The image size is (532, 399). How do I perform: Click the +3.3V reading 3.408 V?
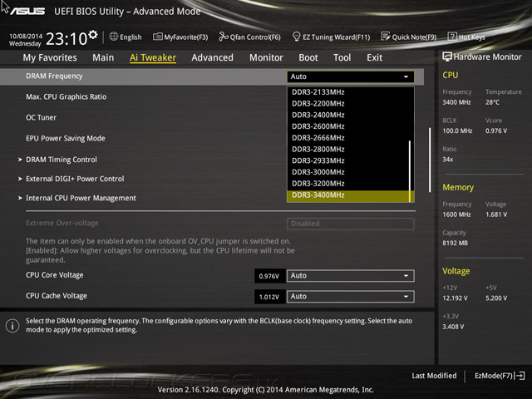(453, 327)
